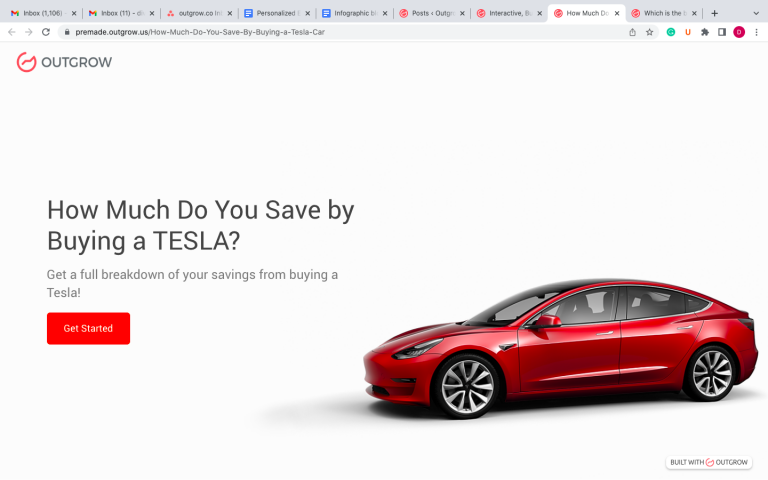Open the Chrome profile avatar
Image resolution: width=768 pixels, height=480 pixels.
pyautogui.click(x=739, y=32)
